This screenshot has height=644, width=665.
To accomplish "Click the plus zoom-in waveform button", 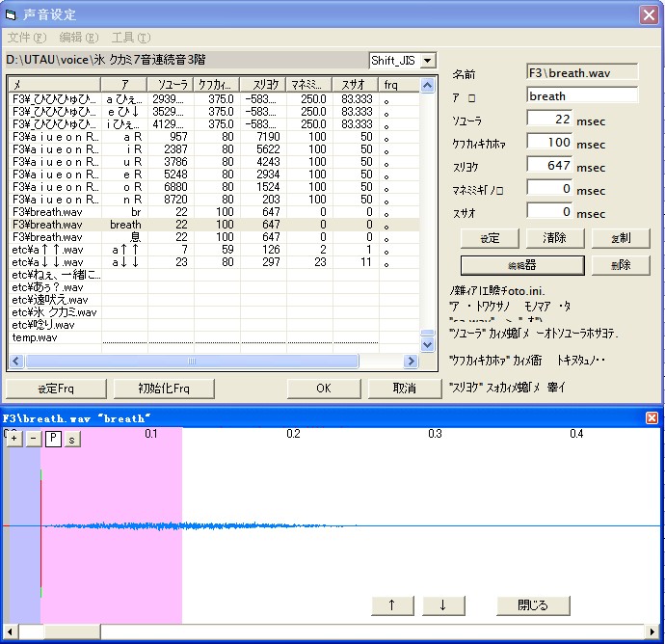I will pyautogui.click(x=14, y=439).
